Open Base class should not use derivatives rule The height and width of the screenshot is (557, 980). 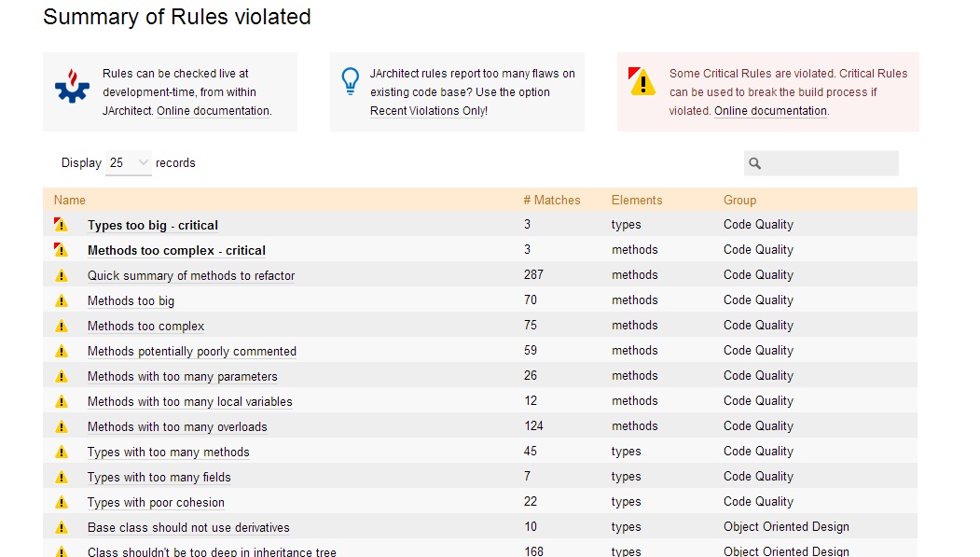(188, 528)
